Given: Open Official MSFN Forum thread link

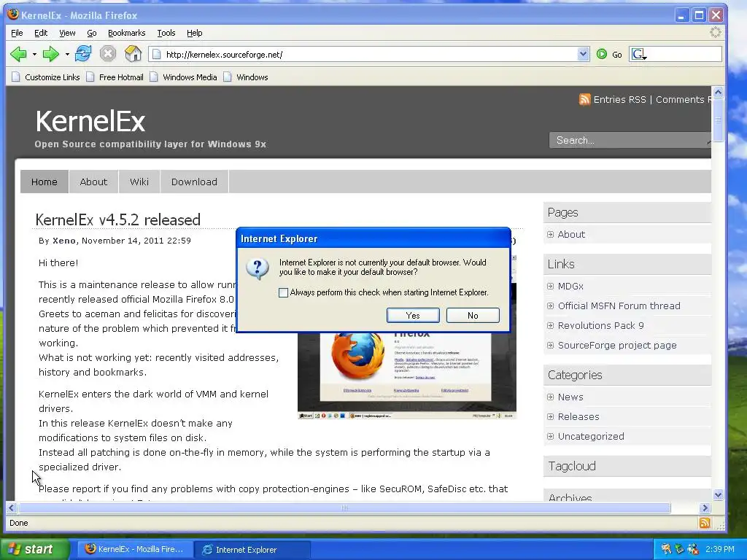Looking at the screenshot, I should click(619, 306).
